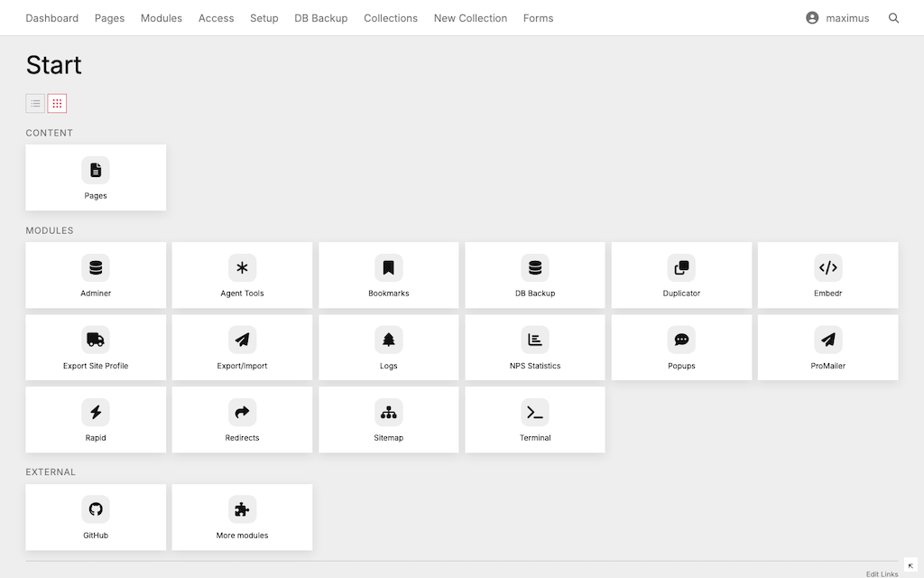Open the maximus user account menu
Image resolution: width=924 pixels, height=578 pixels.
pyautogui.click(x=837, y=18)
